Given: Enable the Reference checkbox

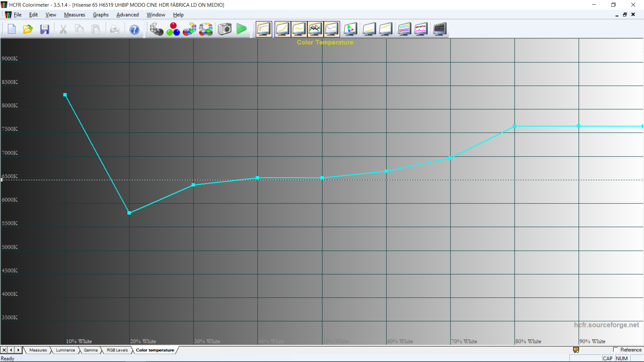Looking at the screenshot, I should pos(615,350).
